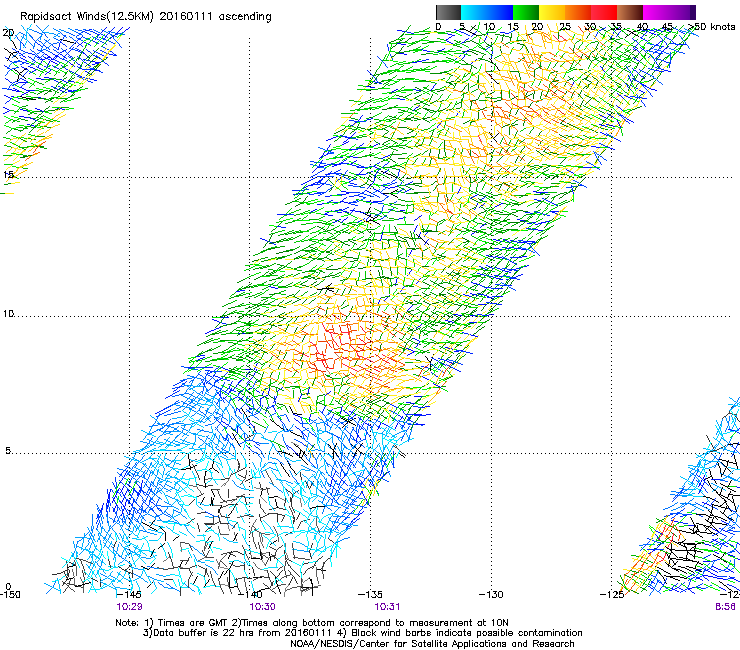Click the 'Times are GMT' note
The image size is (740, 650).
[x=192, y=623]
